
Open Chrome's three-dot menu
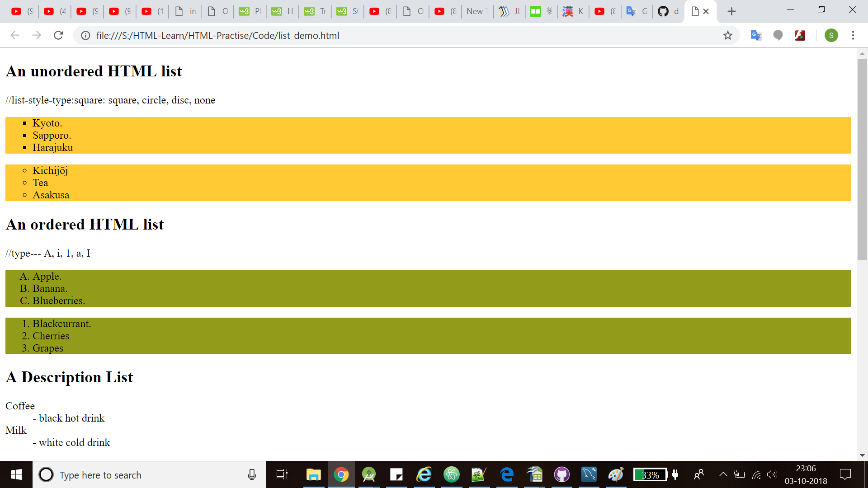pos(854,35)
